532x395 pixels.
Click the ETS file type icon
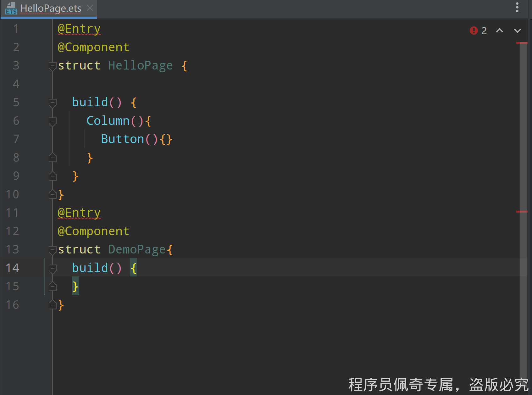click(x=11, y=8)
